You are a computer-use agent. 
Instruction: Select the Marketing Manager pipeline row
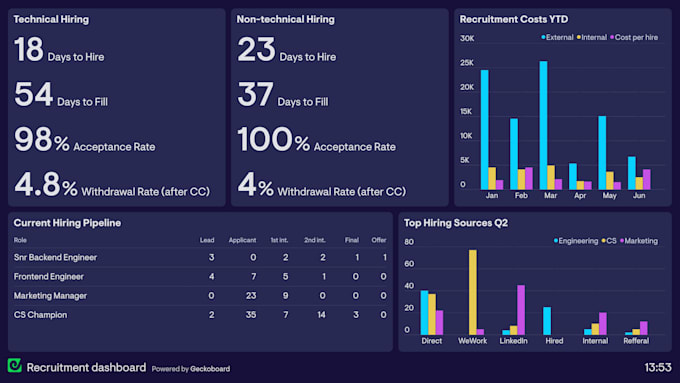point(200,295)
